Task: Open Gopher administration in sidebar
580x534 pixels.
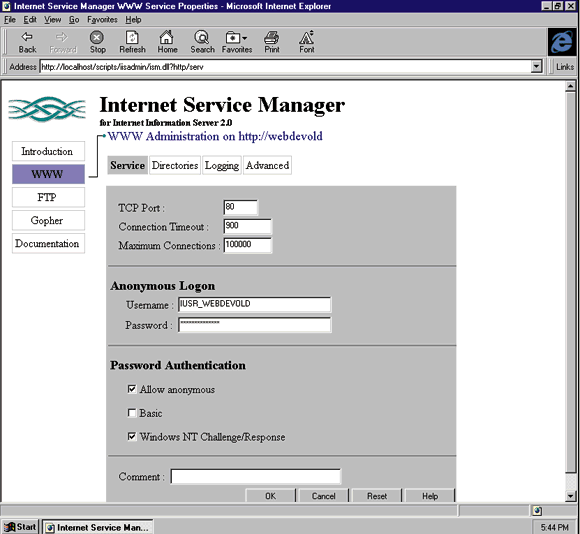Action: [x=48, y=220]
